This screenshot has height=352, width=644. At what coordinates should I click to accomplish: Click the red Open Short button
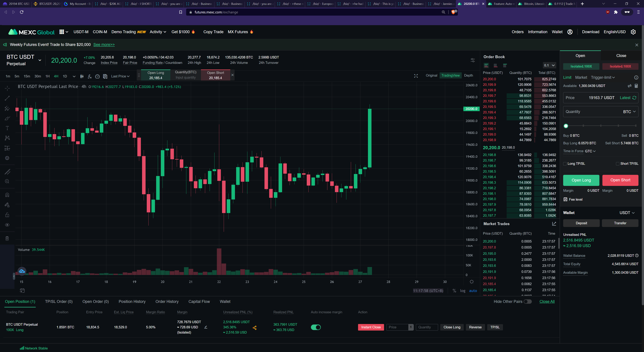tap(620, 180)
